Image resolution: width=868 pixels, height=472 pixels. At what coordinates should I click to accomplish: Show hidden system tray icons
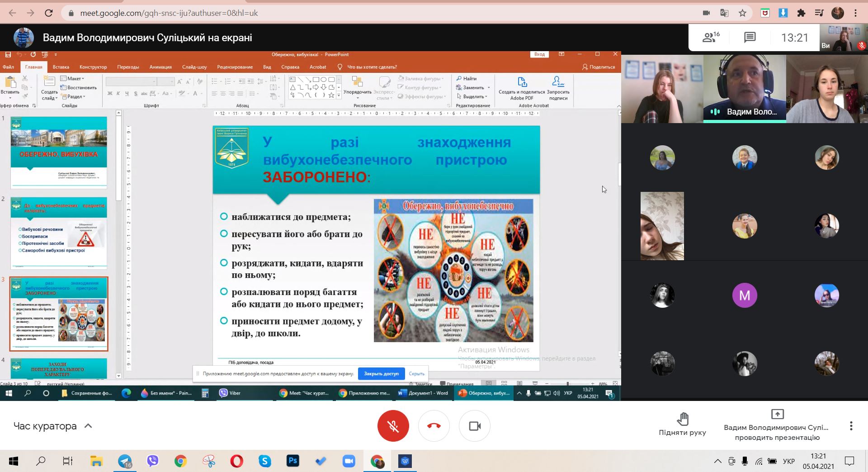pos(717,461)
